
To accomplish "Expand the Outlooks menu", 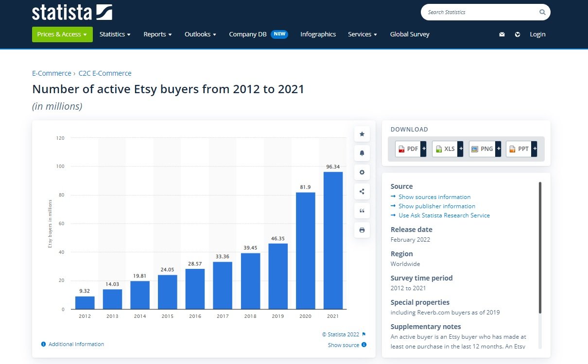I will [200, 34].
